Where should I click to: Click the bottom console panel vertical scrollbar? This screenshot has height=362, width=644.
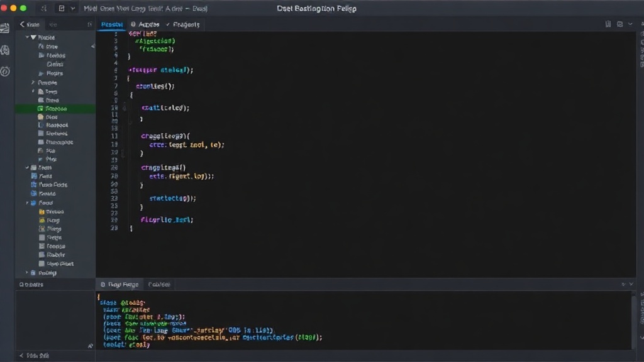(634, 320)
